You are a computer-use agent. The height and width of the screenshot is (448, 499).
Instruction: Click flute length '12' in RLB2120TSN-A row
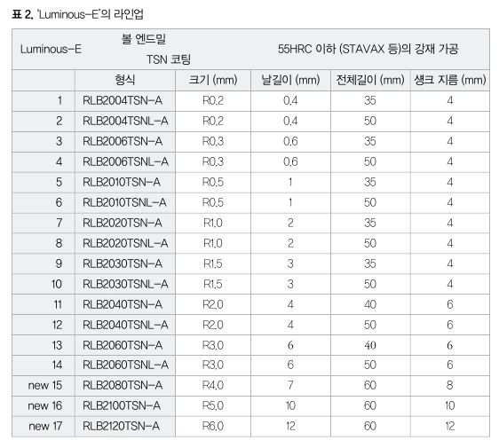pos(290,426)
